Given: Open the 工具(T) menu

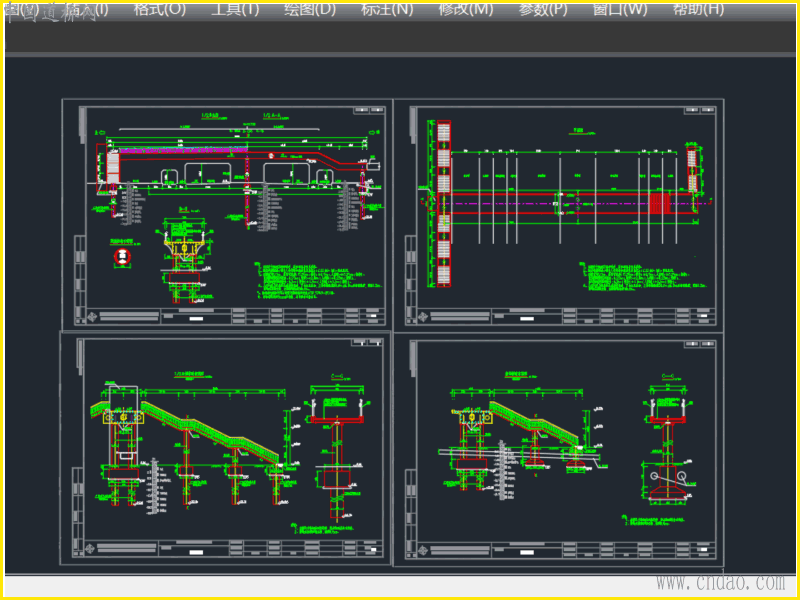Looking at the screenshot, I should pyautogui.click(x=235, y=9).
